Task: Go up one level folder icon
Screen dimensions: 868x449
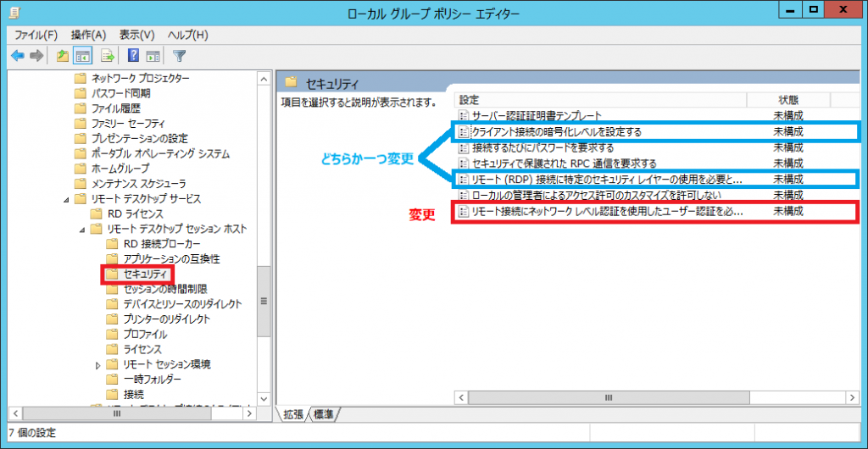Action: (x=63, y=55)
